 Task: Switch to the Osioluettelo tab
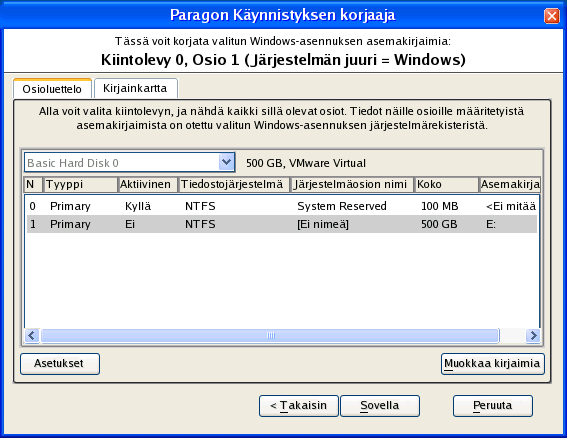click(x=52, y=89)
